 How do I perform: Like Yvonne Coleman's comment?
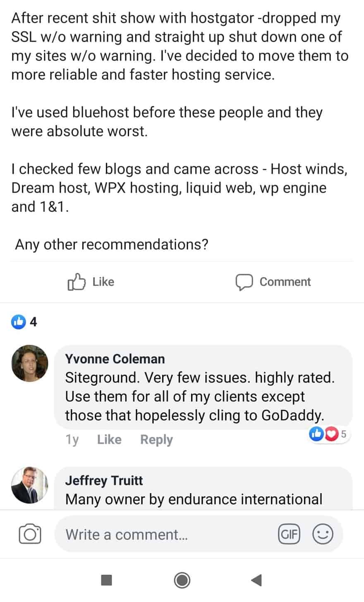coord(109,439)
